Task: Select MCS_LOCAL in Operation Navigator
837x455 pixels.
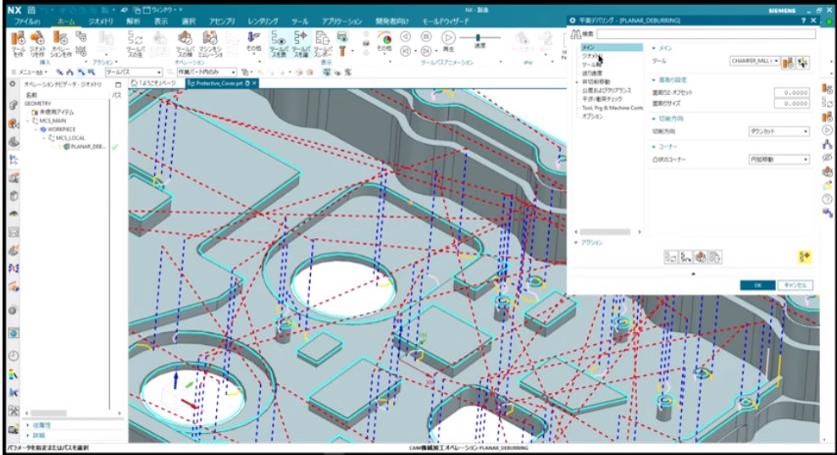Action: point(70,138)
